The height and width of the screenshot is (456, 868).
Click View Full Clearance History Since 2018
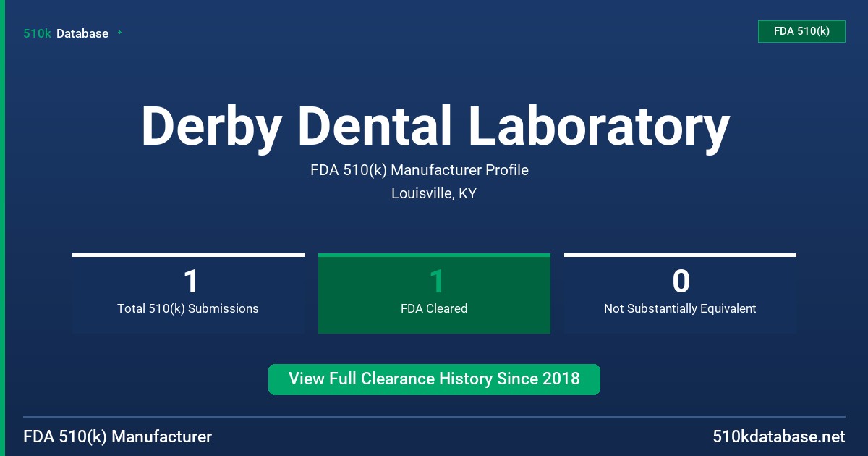click(x=434, y=379)
